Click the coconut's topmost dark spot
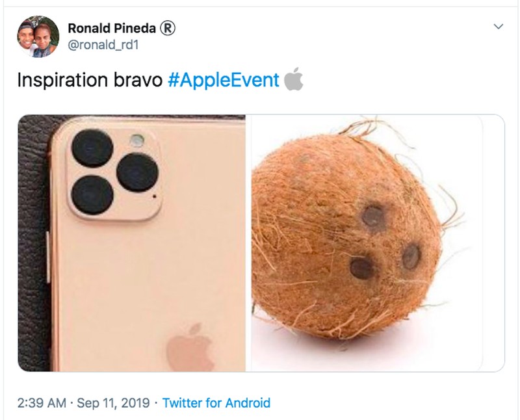 [x=372, y=215]
